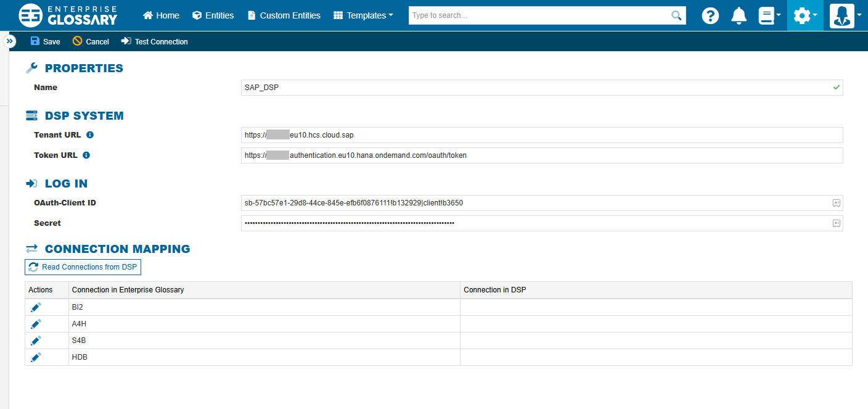
Task: Select the A4H row text
Action: pyautogui.click(x=78, y=324)
